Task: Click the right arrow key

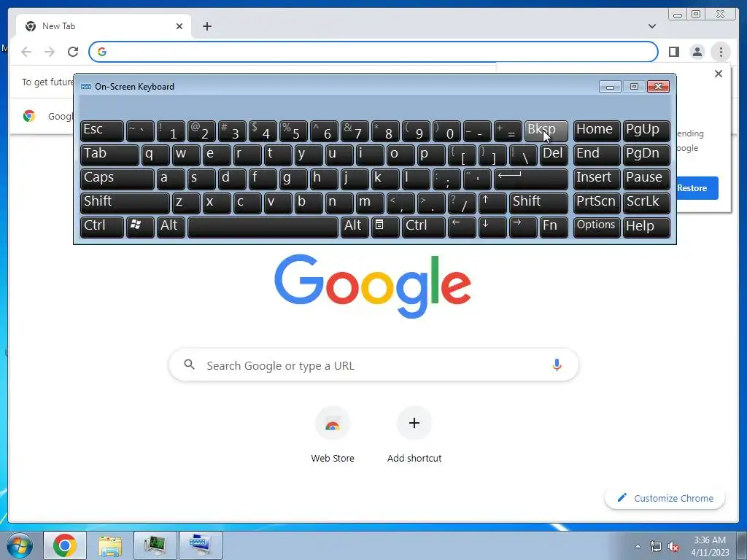Action: 523,227
